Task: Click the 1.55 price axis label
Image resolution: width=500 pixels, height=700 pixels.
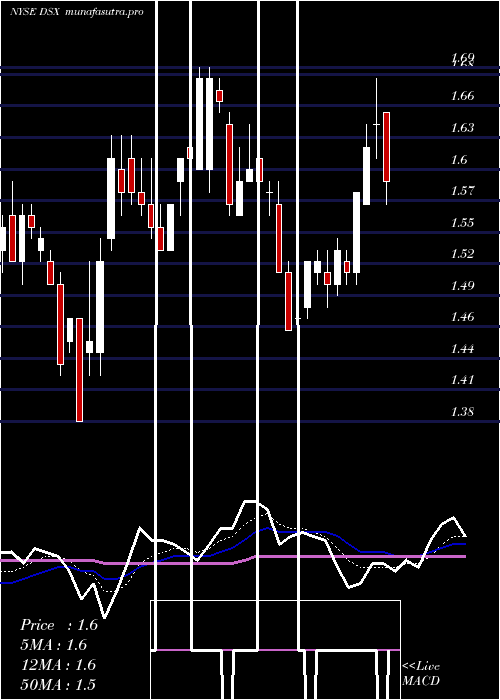Action: (462, 222)
